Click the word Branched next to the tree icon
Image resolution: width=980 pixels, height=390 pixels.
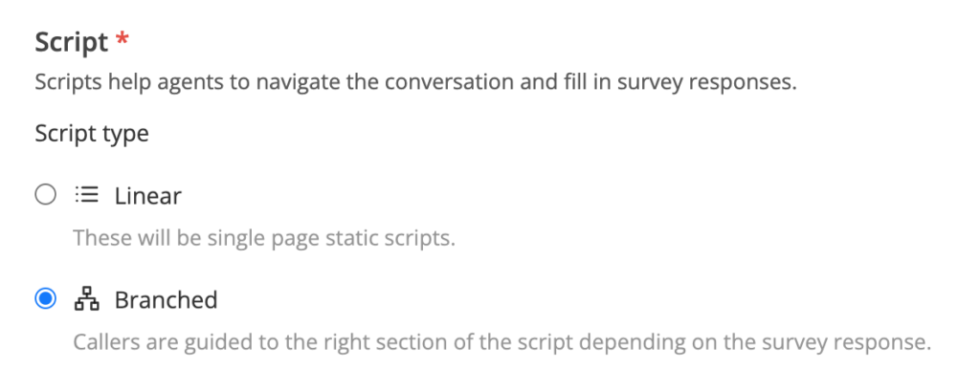tap(166, 299)
